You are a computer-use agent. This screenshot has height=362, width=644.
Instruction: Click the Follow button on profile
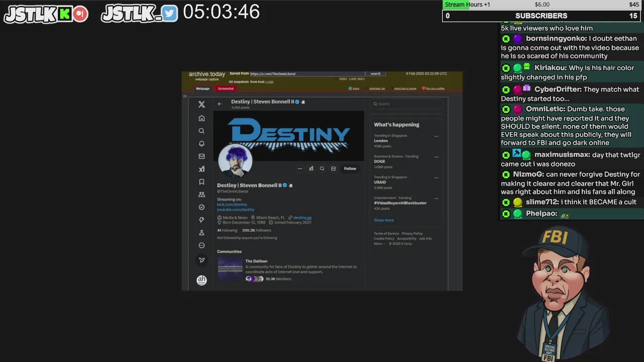click(350, 169)
